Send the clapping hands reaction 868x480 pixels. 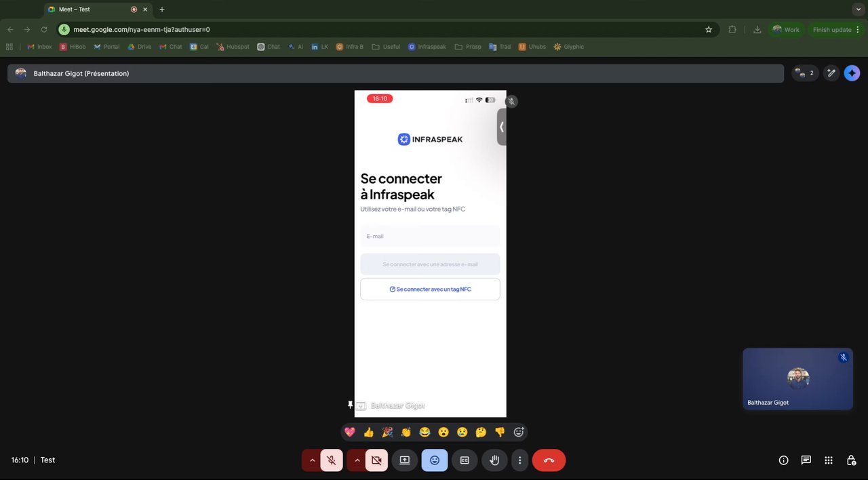coord(406,432)
